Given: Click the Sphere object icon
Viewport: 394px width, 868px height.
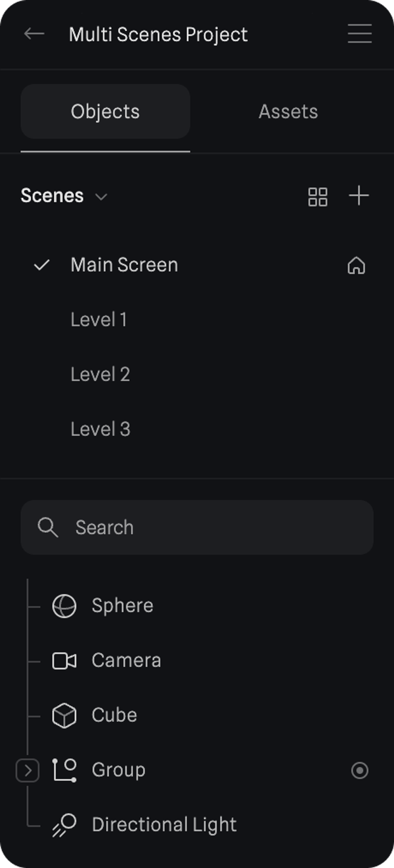Looking at the screenshot, I should [x=64, y=606].
